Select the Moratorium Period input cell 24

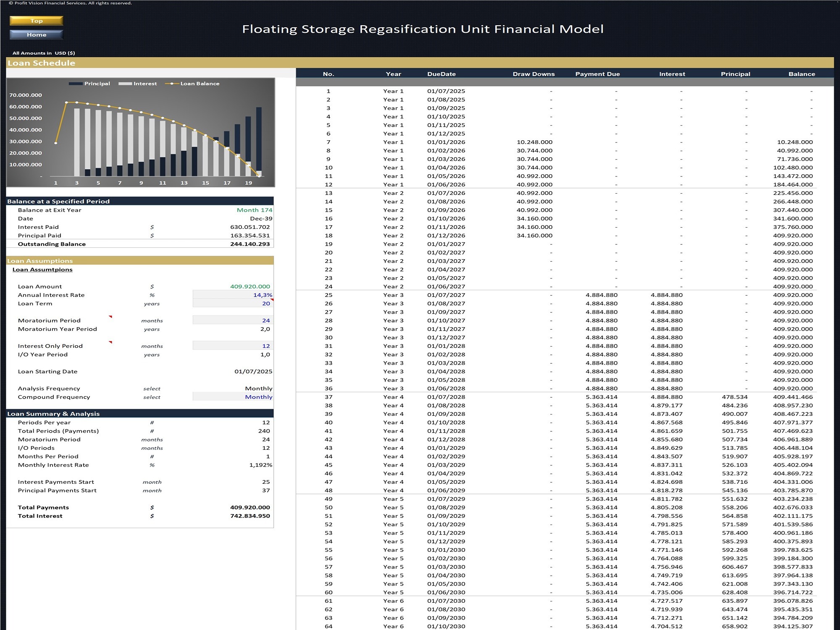coord(233,320)
